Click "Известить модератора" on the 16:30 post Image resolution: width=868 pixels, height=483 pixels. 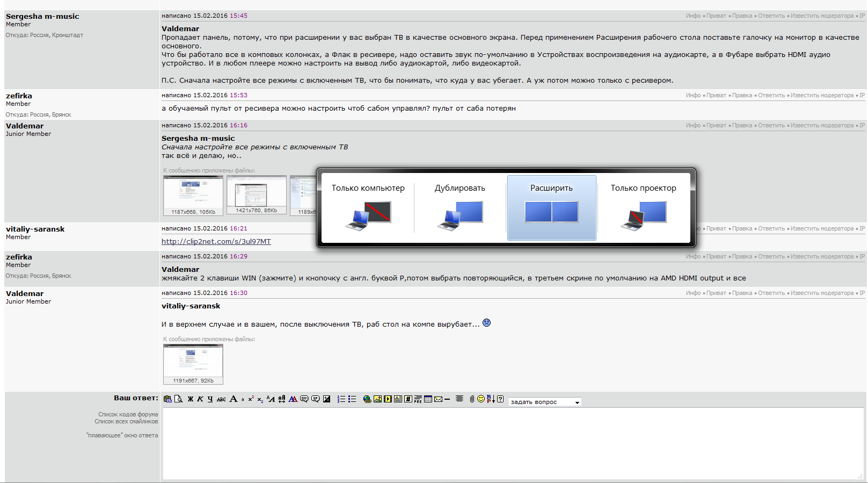[822, 293]
